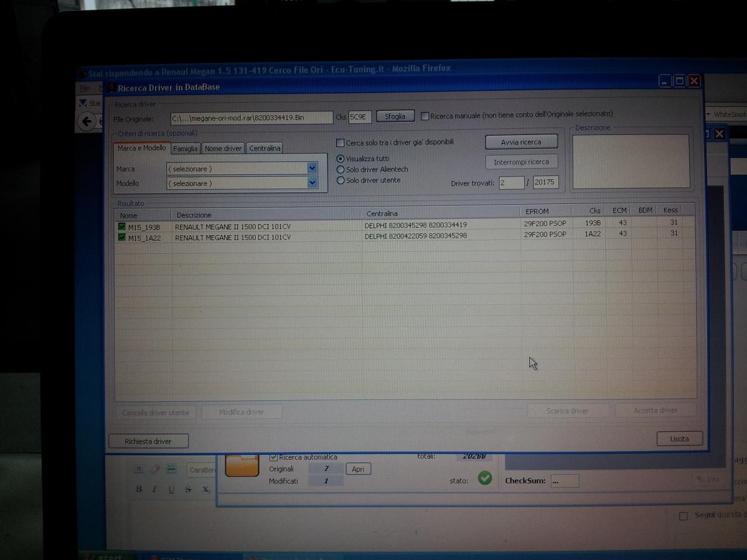This screenshot has width=747, height=560.
Task: Click Driver trovati field showing 2
Action: [x=511, y=182]
